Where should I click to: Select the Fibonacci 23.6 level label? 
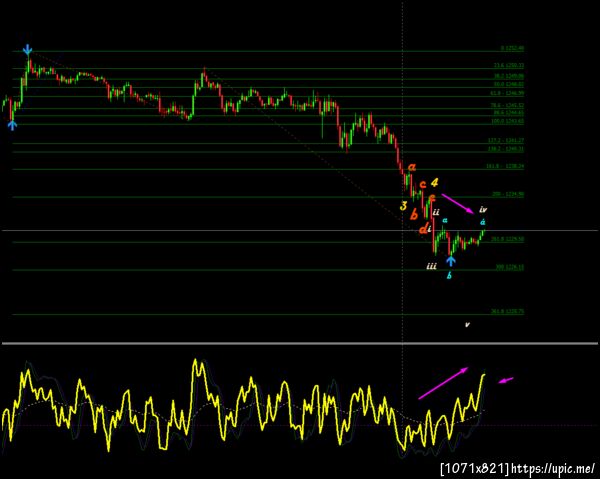point(509,65)
